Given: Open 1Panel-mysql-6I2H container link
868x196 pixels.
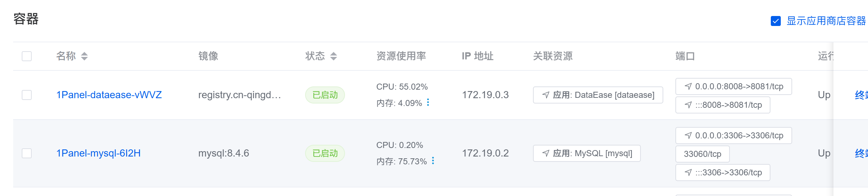Looking at the screenshot, I should pyautogui.click(x=98, y=153).
